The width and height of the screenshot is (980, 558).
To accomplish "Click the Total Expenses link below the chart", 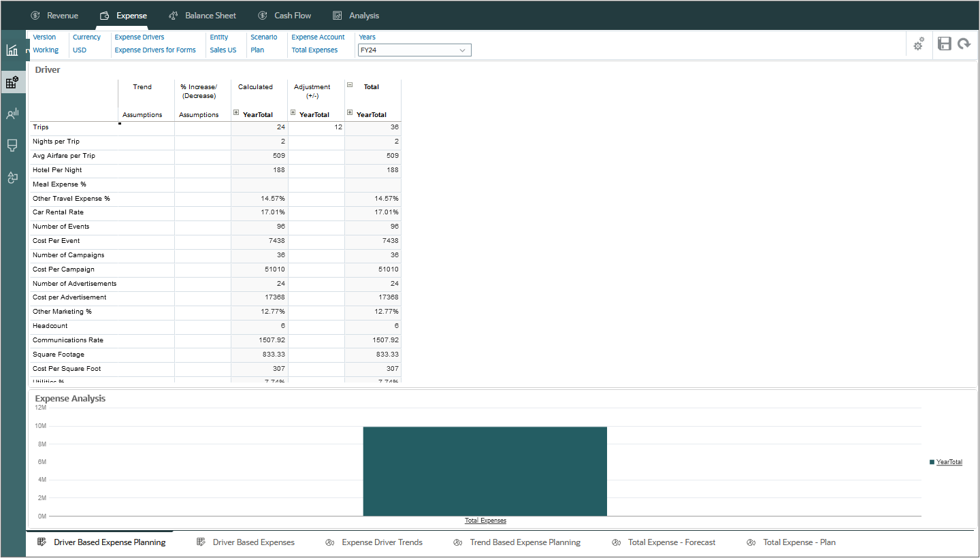I will point(485,520).
